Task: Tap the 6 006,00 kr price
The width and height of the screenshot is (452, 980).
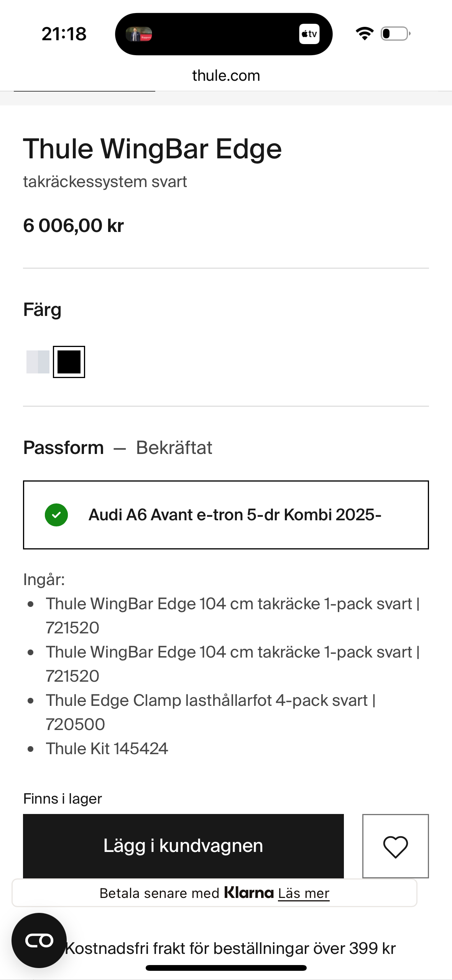Action: click(x=73, y=225)
